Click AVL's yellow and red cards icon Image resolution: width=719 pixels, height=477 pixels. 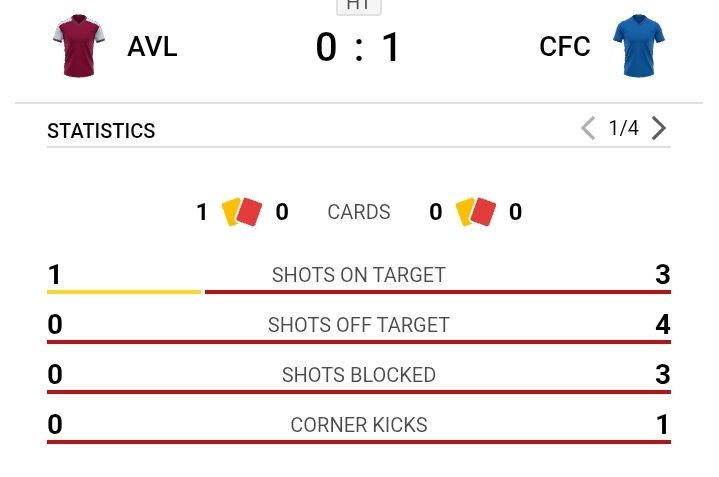241,212
